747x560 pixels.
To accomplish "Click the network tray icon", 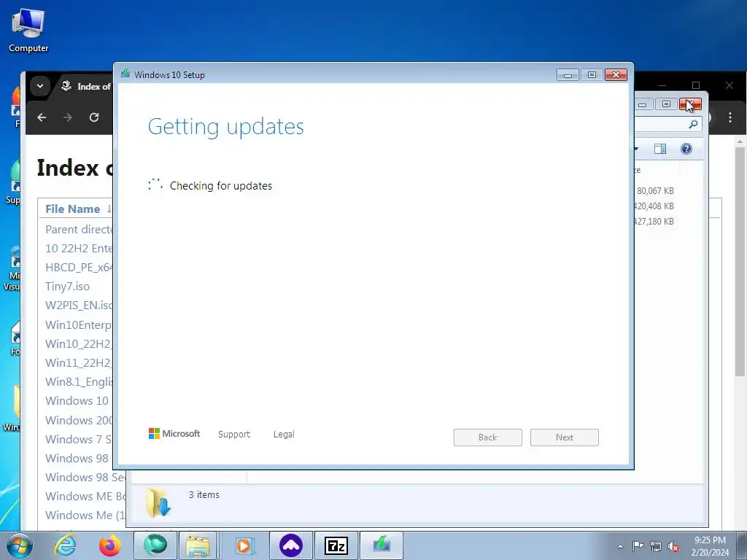I will pyautogui.click(x=656, y=546).
